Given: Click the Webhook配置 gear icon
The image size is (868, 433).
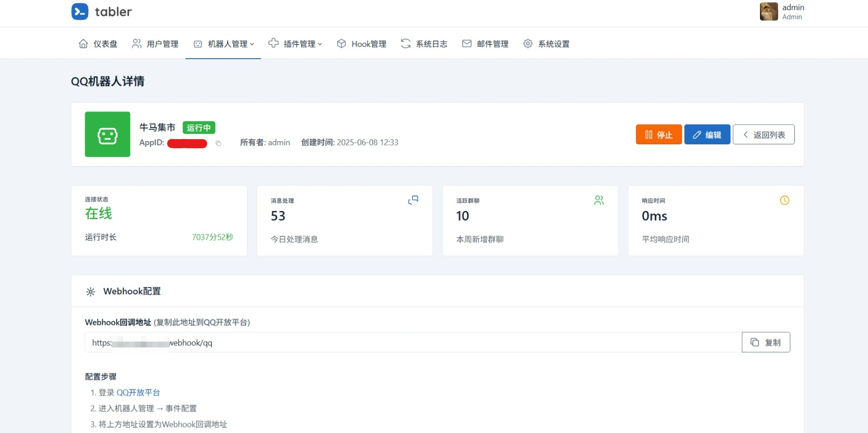Looking at the screenshot, I should point(91,292).
